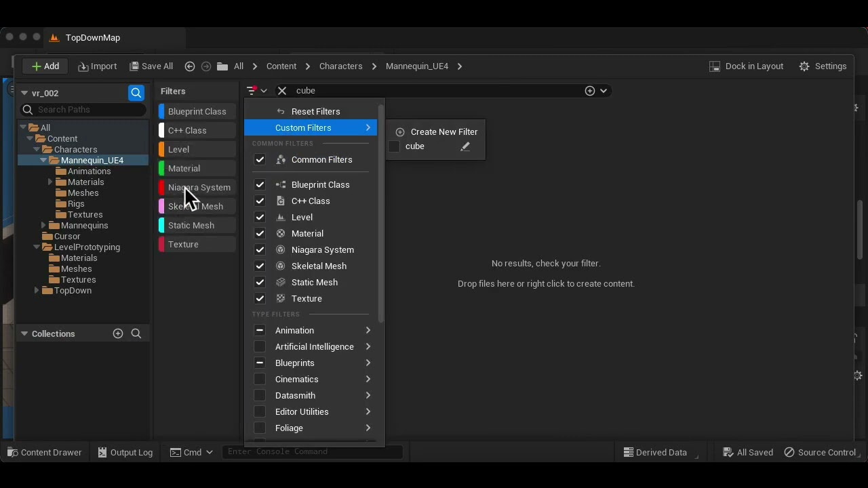The height and width of the screenshot is (488, 868).
Task: Uncheck C++ Class filter checkbox
Action: [260, 201]
